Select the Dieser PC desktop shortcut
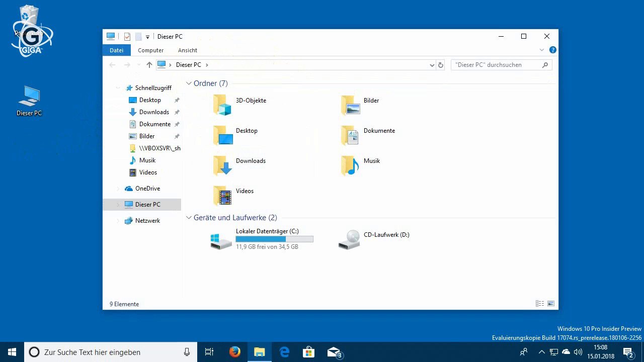 click(29, 101)
